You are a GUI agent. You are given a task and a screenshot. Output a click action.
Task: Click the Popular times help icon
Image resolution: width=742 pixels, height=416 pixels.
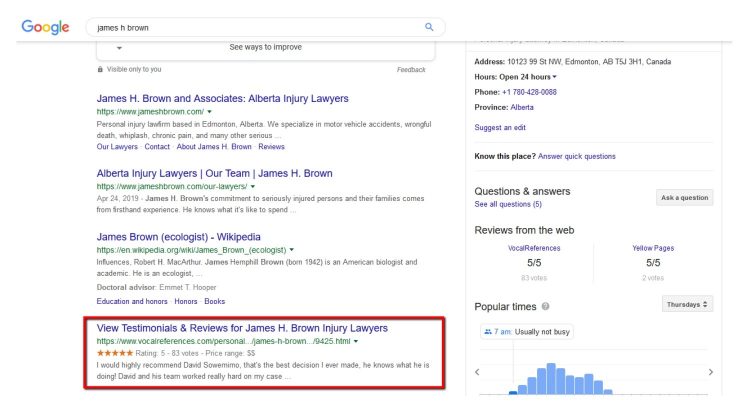pos(545,306)
